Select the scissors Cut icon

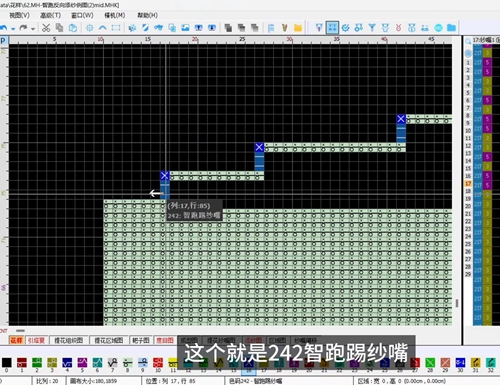pyautogui.click(x=46, y=28)
